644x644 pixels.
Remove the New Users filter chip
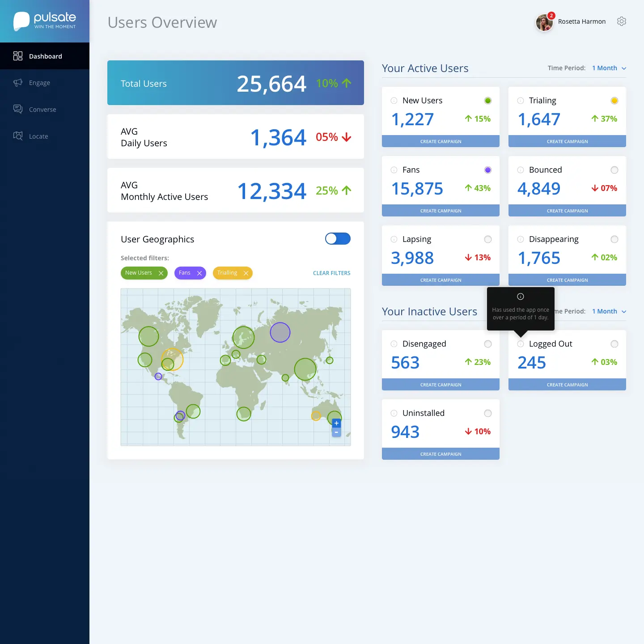161,273
